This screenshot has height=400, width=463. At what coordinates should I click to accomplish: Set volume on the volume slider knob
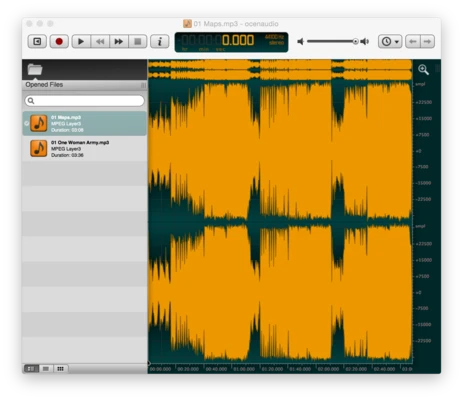(355, 41)
